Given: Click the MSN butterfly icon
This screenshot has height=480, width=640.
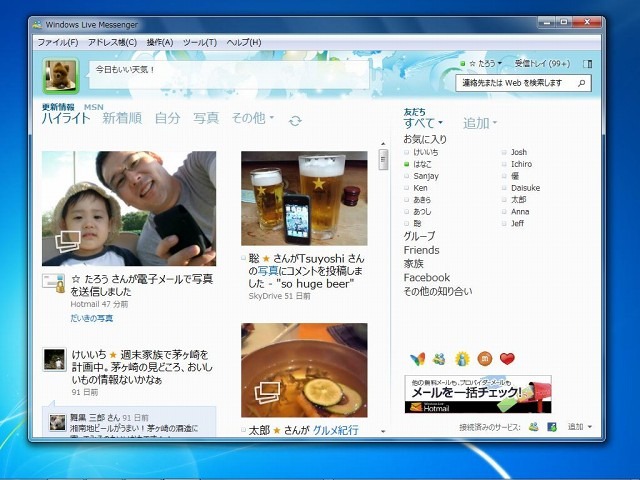Looking at the screenshot, I should pos(418,359).
